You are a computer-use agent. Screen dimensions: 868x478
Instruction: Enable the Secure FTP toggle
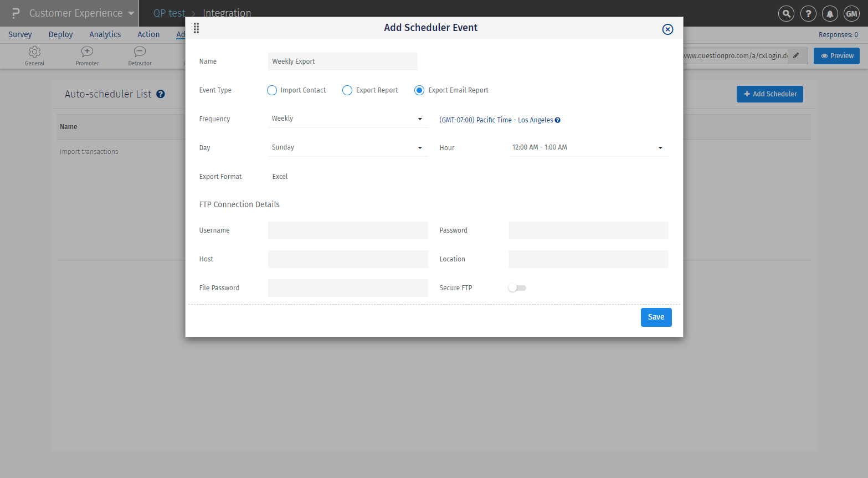[517, 288]
